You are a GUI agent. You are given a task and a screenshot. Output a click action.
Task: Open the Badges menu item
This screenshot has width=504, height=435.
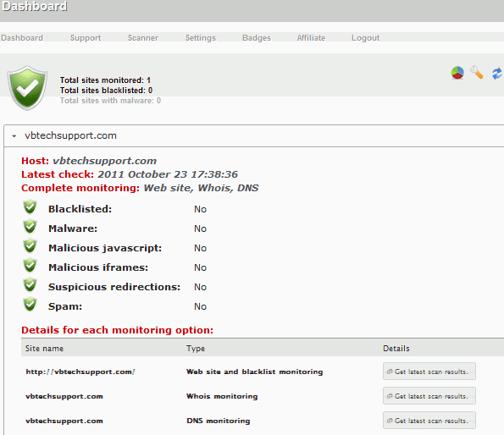(x=257, y=38)
